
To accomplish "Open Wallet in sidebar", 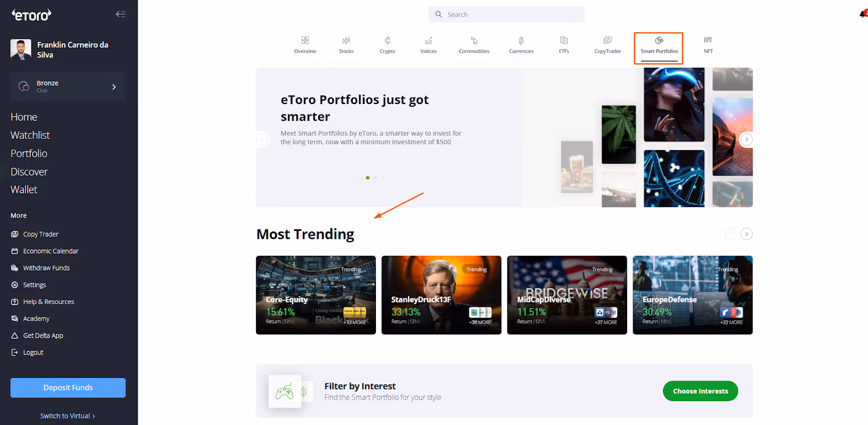I will [x=24, y=190].
